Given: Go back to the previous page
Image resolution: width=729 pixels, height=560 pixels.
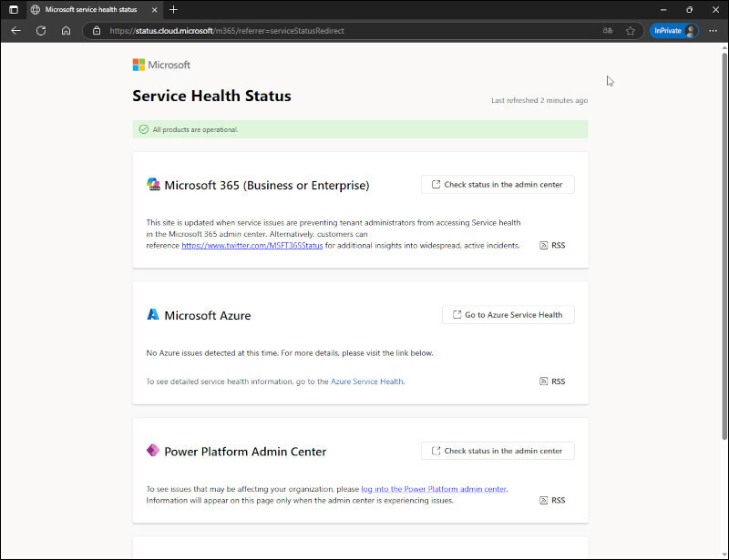Looking at the screenshot, I should click(x=16, y=31).
